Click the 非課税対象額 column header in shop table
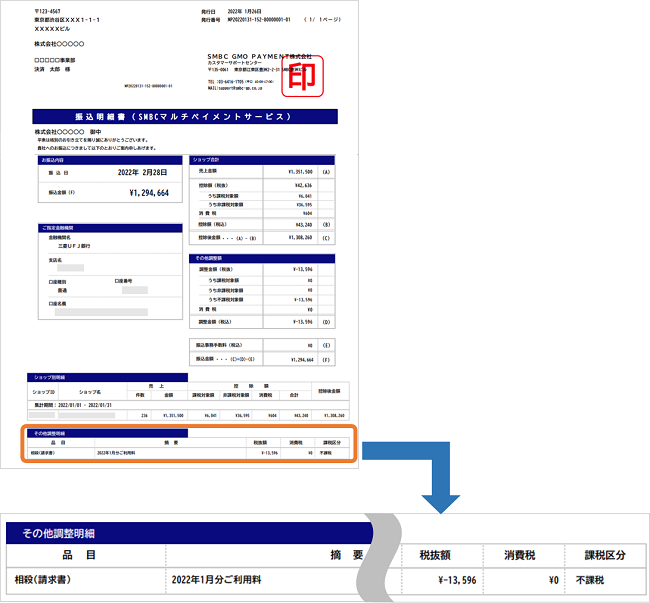The height and width of the screenshot is (603, 650). tap(236, 395)
